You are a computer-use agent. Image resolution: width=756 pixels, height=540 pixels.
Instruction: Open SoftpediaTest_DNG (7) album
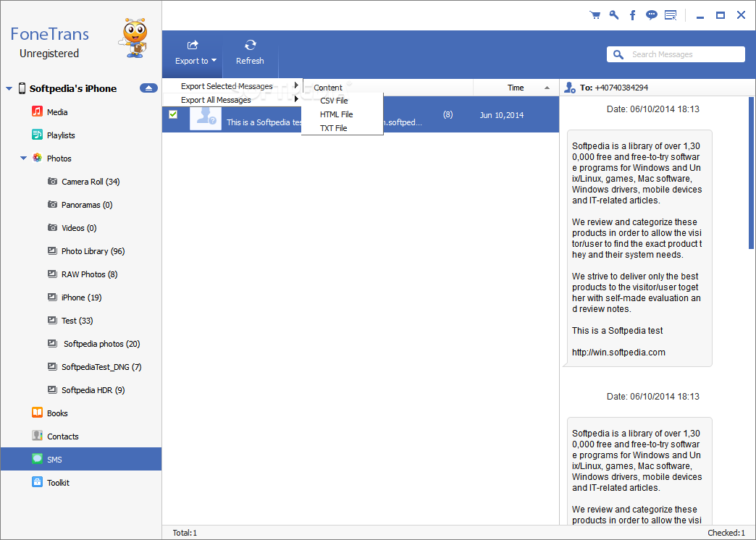pyautogui.click(x=101, y=366)
